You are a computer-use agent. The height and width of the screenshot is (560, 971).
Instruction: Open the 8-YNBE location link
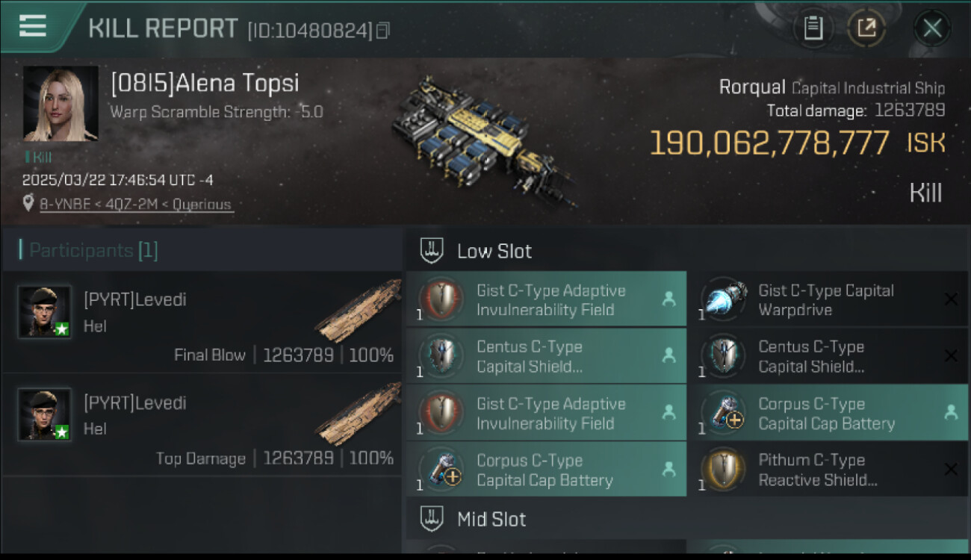pyautogui.click(x=135, y=205)
